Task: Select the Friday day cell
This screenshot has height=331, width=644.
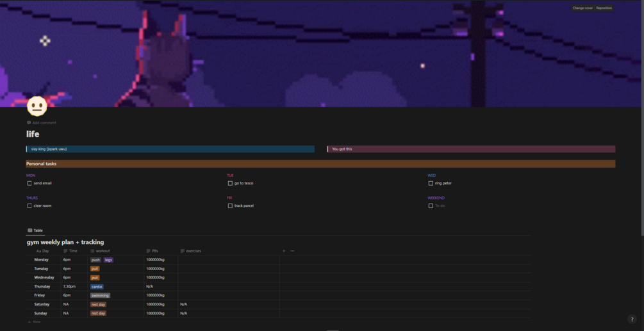Action: [44, 295]
